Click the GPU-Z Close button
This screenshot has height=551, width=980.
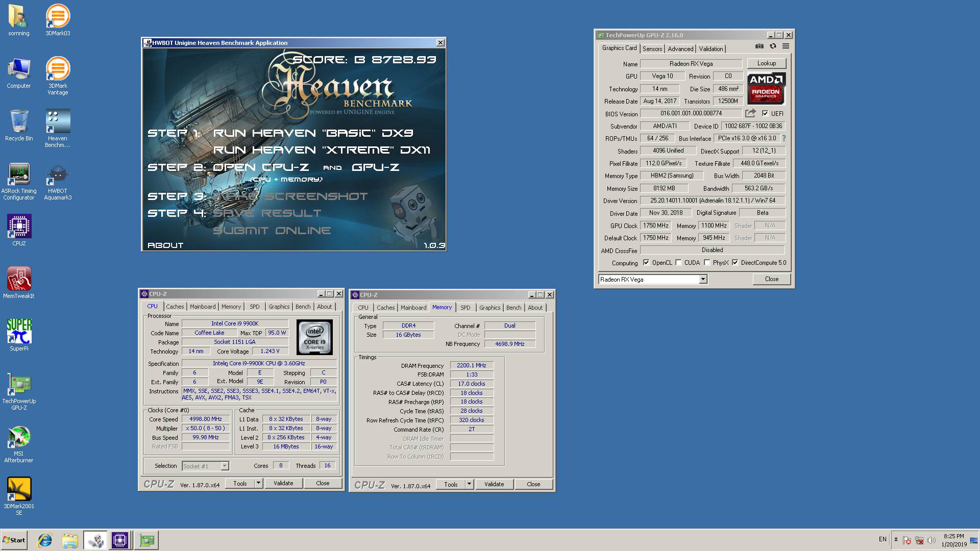pos(771,279)
